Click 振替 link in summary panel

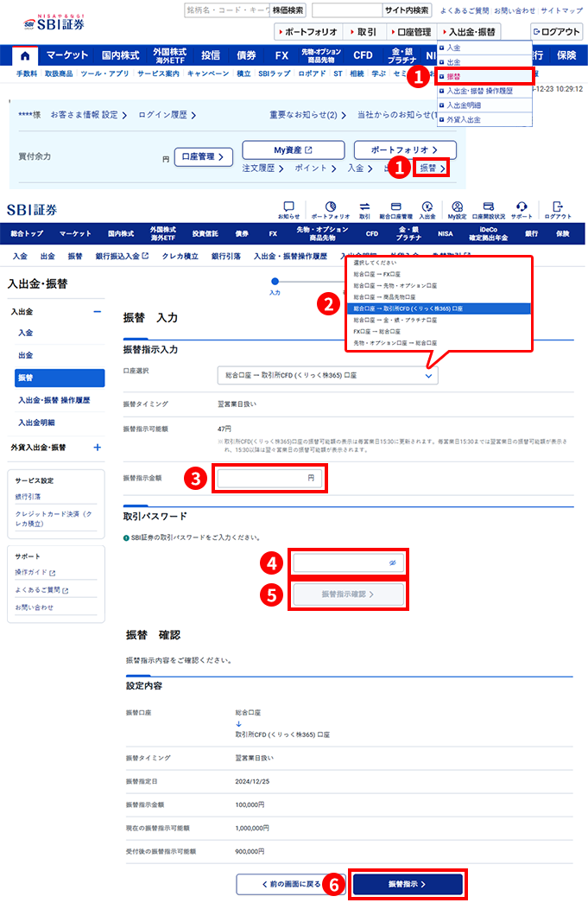tap(433, 168)
